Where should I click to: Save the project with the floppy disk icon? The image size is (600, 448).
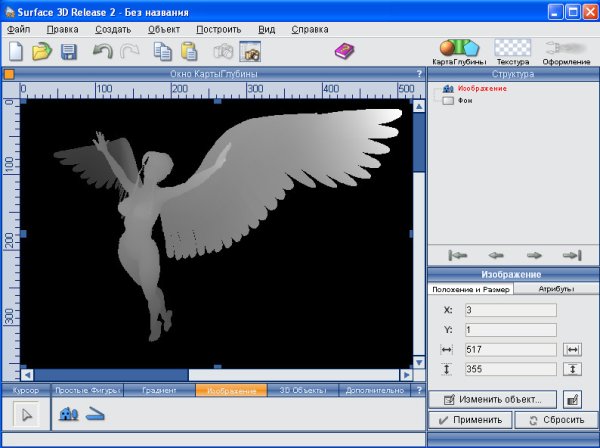coord(68,50)
